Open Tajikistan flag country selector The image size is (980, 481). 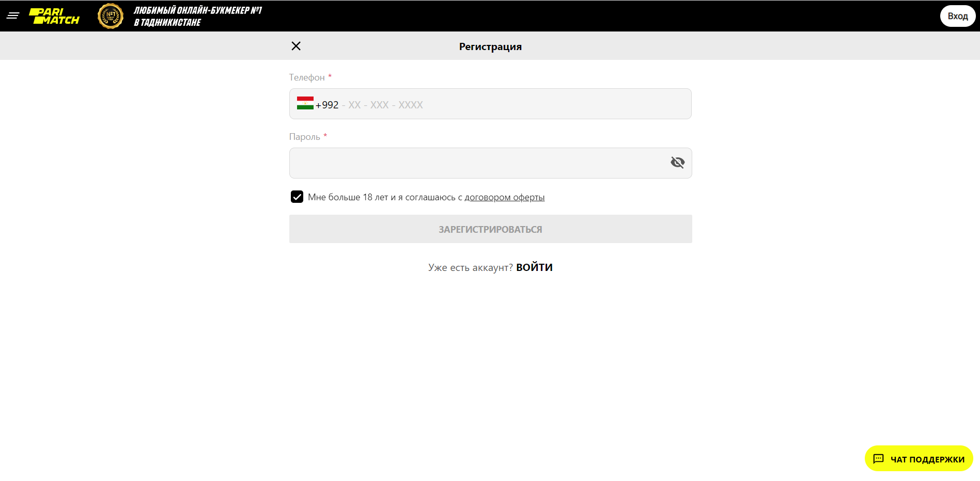[x=305, y=103]
